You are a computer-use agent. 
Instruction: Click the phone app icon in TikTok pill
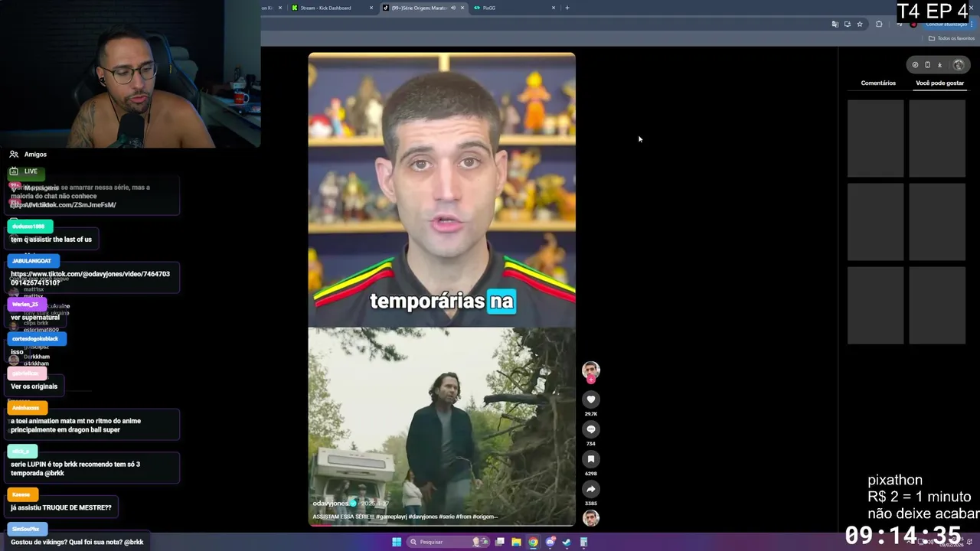pyautogui.click(x=927, y=65)
